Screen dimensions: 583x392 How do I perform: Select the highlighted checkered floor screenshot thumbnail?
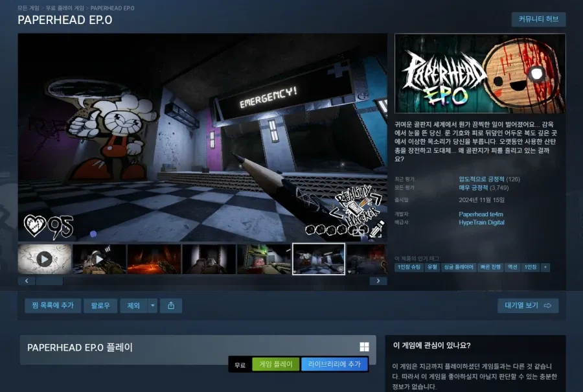(319, 259)
